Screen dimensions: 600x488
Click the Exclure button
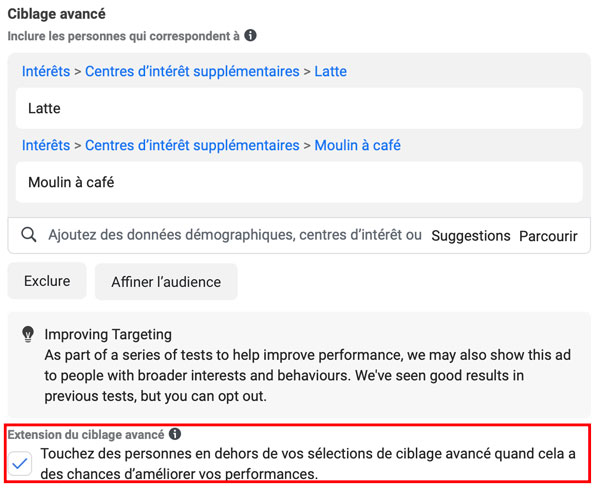pos(47,281)
